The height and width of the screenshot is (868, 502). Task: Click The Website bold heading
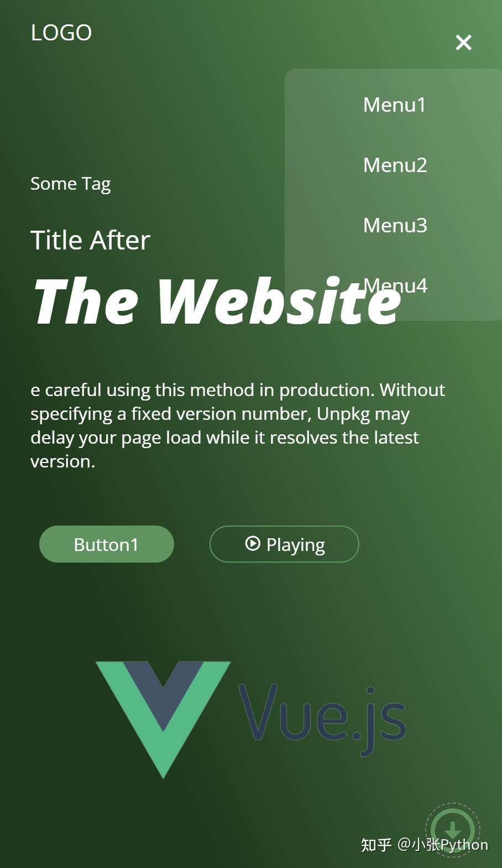click(x=217, y=300)
